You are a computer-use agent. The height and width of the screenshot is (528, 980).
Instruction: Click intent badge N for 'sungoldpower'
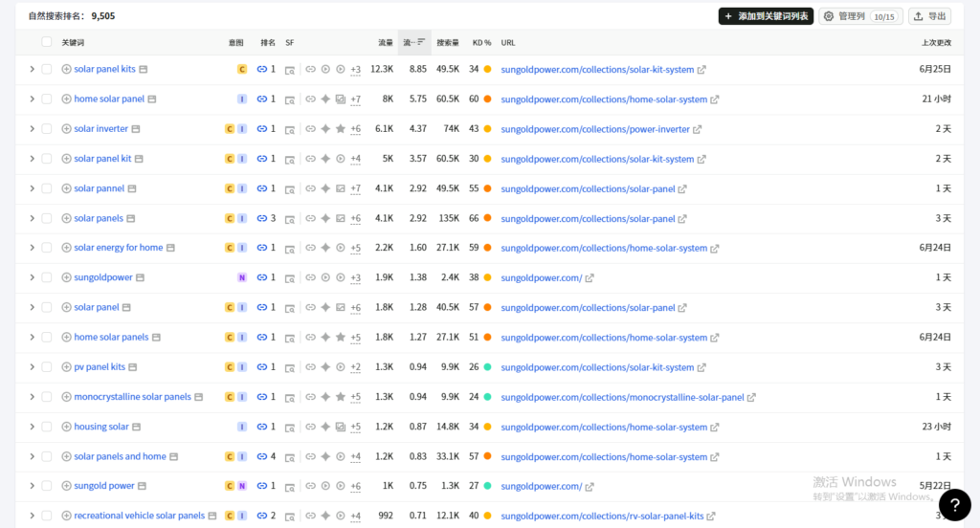(242, 277)
